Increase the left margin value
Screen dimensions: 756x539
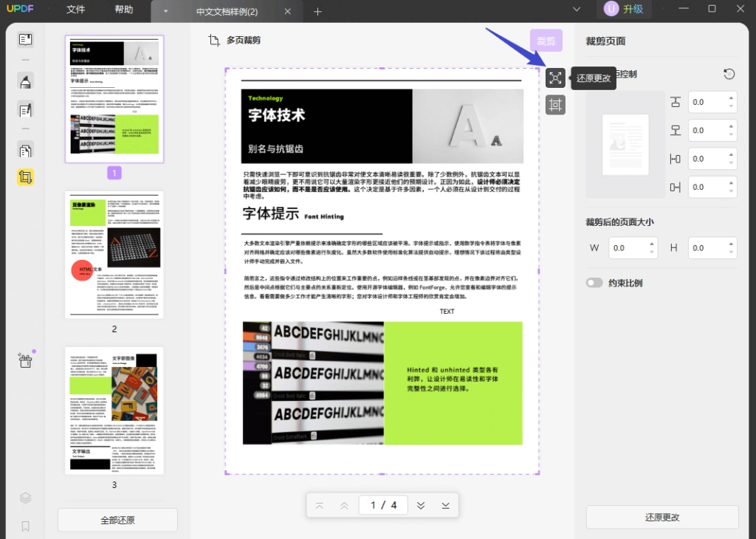731,155
